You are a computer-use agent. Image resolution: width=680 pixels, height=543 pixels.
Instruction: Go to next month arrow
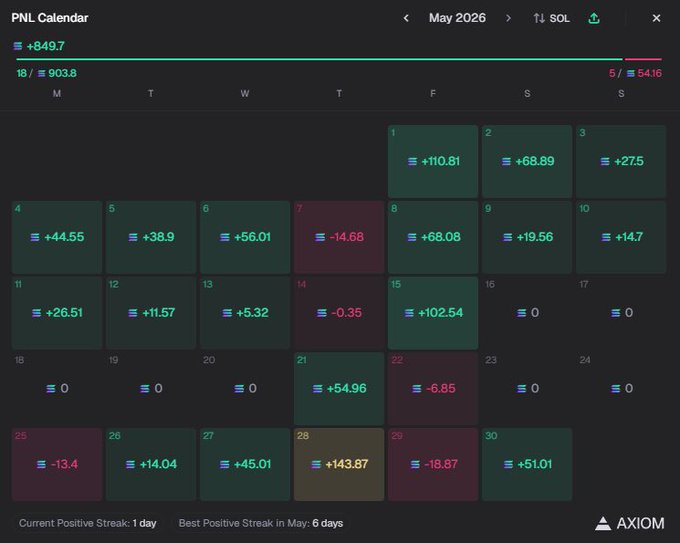pyautogui.click(x=508, y=18)
